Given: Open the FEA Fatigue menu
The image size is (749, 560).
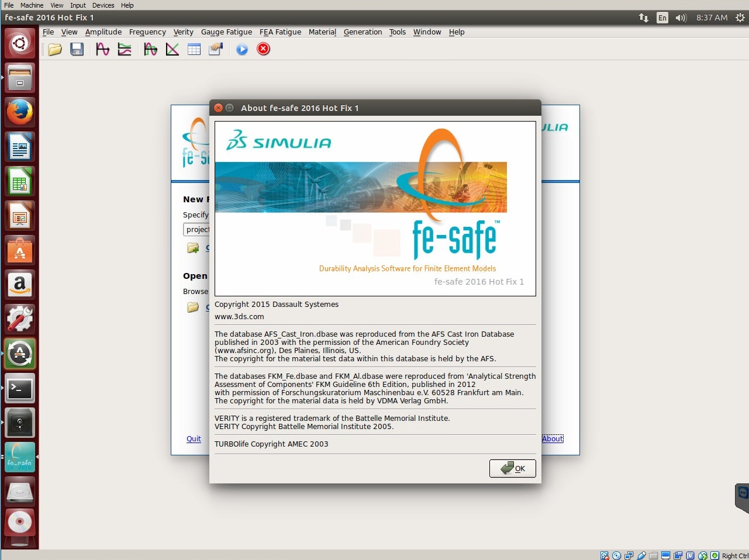Looking at the screenshot, I should (280, 32).
